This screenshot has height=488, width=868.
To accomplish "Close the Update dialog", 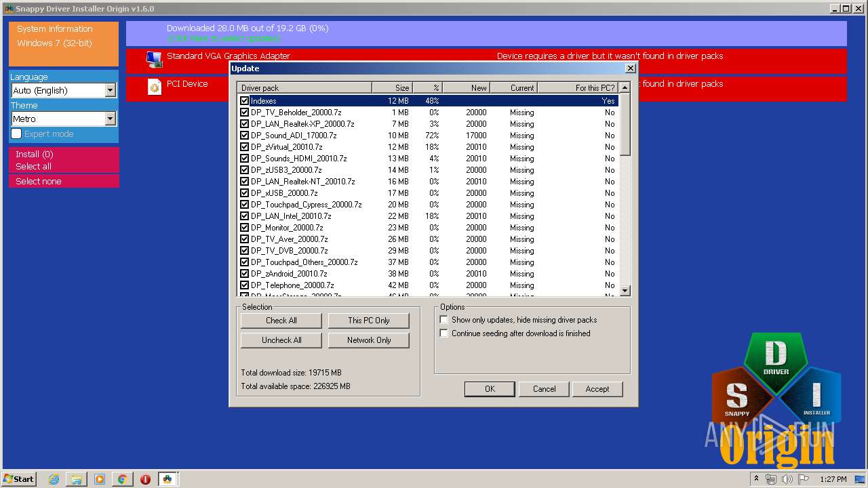I will coord(630,68).
